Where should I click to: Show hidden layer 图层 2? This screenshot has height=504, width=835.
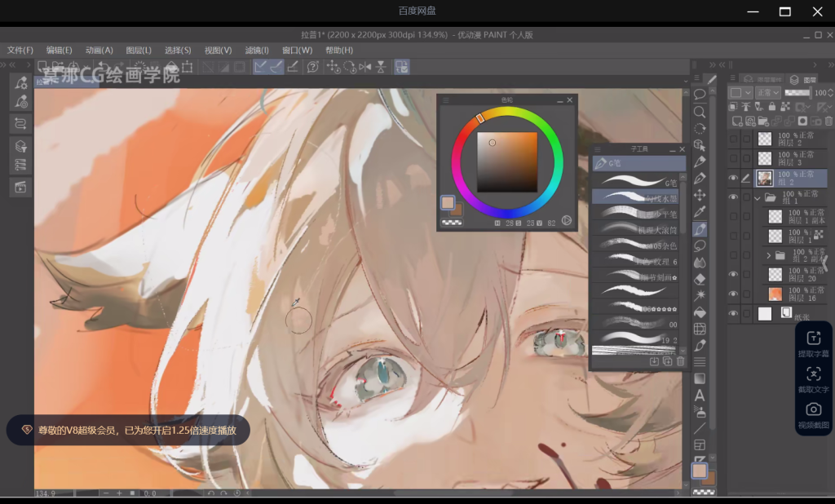coord(733,139)
